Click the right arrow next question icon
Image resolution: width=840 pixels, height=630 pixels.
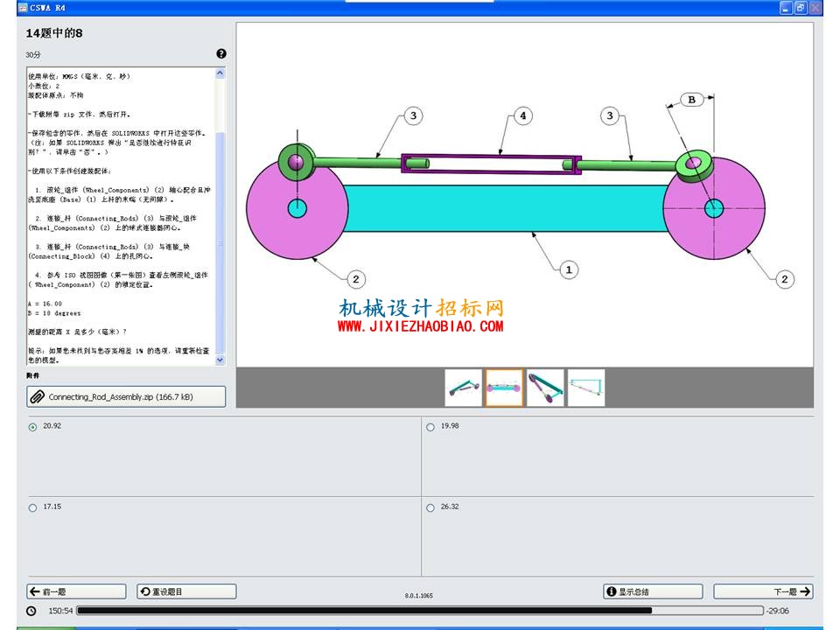click(805, 591)
